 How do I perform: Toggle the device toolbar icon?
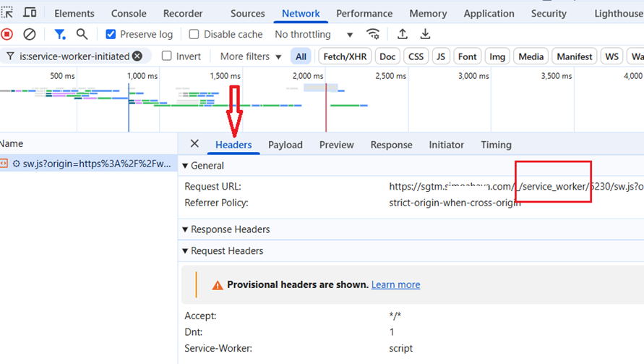pyautogui.click(x=30, y=13)
